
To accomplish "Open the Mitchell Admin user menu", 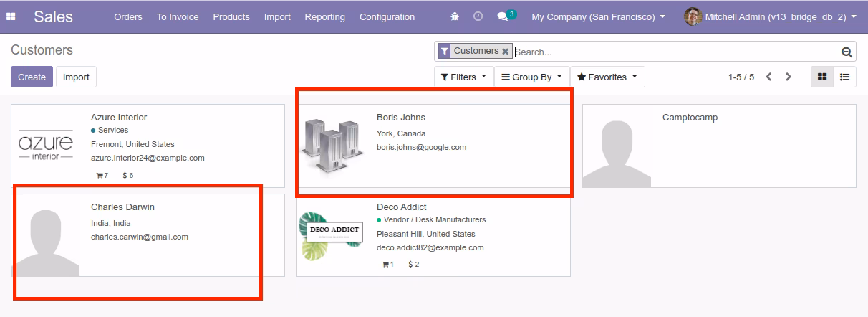I will coord(771,16).
